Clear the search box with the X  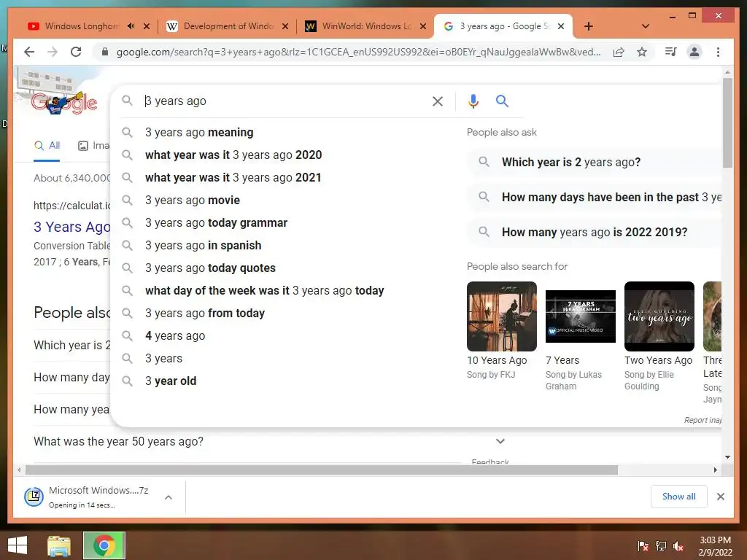click(x=438, y=101)
